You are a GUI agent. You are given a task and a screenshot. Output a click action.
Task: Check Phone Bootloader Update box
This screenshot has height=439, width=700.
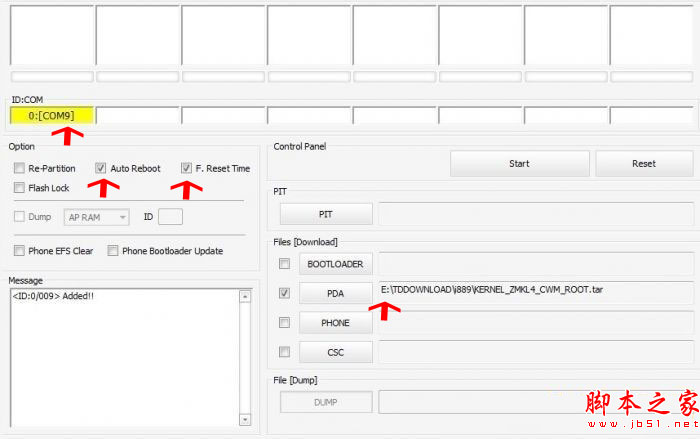[113, 251]
